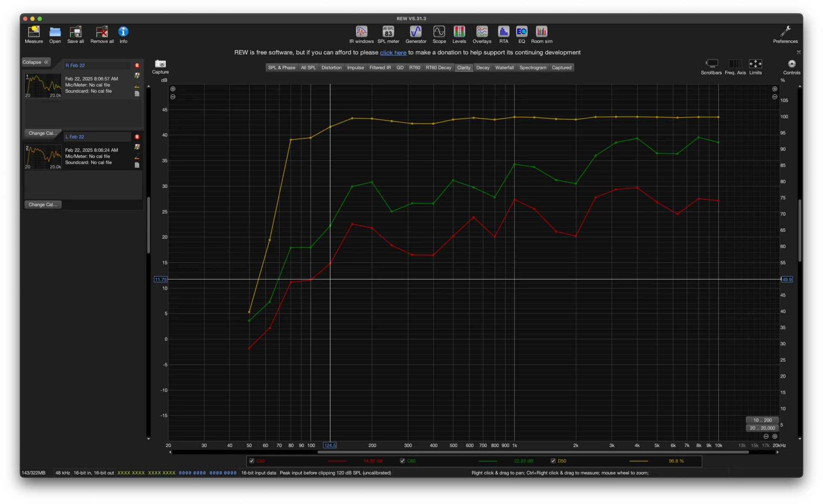
Task: Uncheck the C50 trace checkbox
Action: (252, 461)
